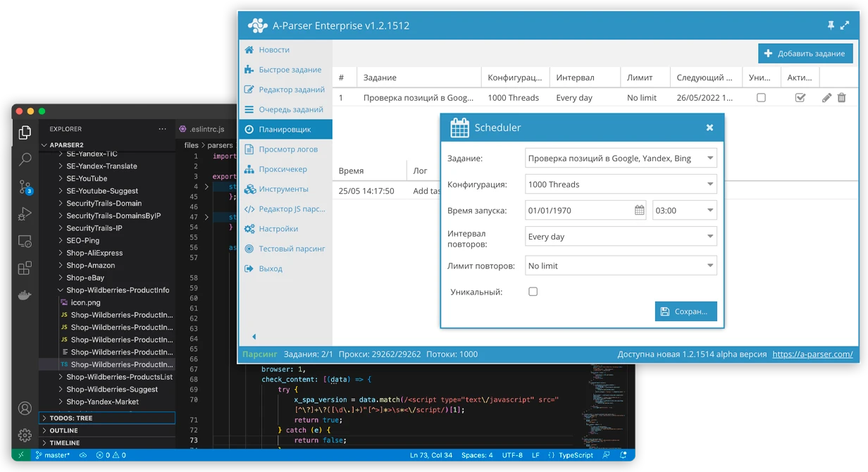Open the Manage gear in VS Code
This screenshot has width=868, height=472.
coord(25,435)
